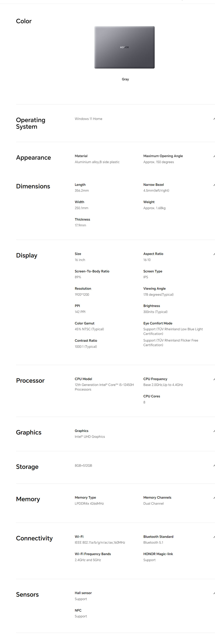Click the Storage section heading
This screenshot has width=215, height=644.
click(x=27, y=467)
